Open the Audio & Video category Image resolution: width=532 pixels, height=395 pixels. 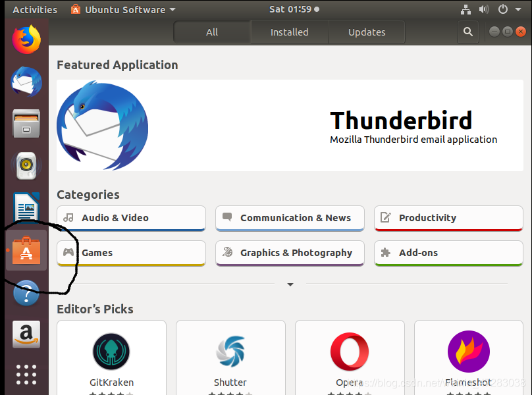click(131, 218)
